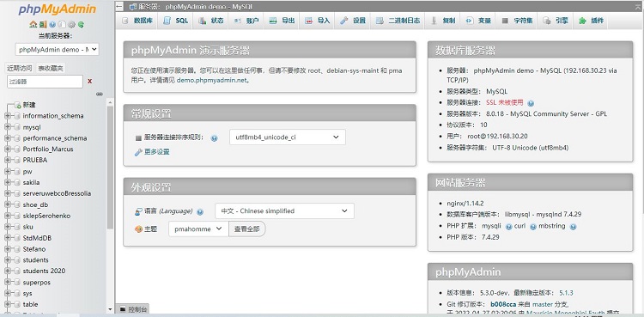644x317 pixels.
Task: Open the b008cca git revision link
Action: point(502,304)
